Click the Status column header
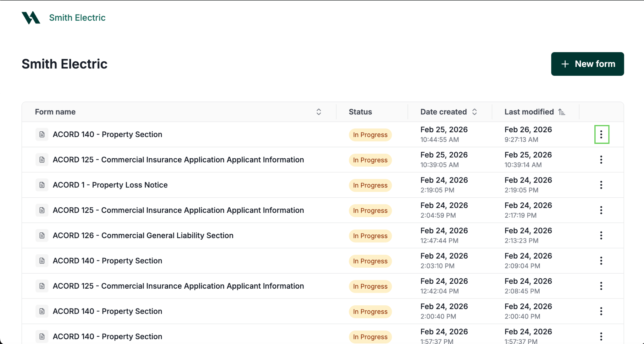644x344 pixels. tap(360, 112)
